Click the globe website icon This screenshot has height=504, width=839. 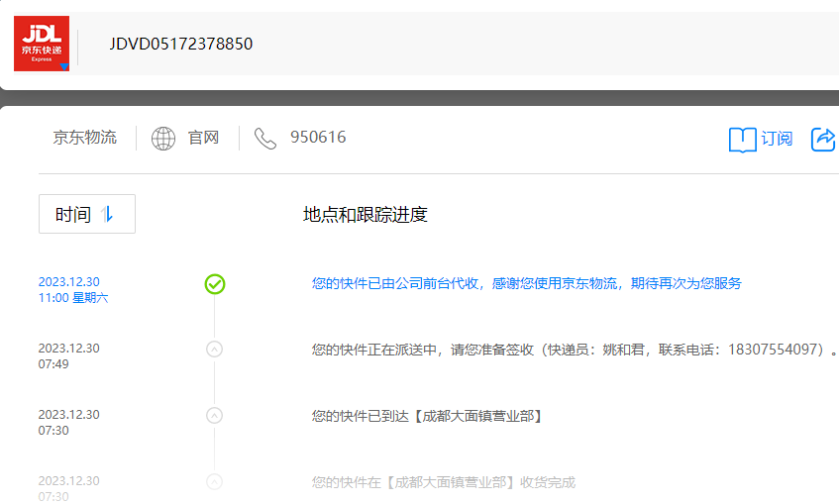pos(163,139)
